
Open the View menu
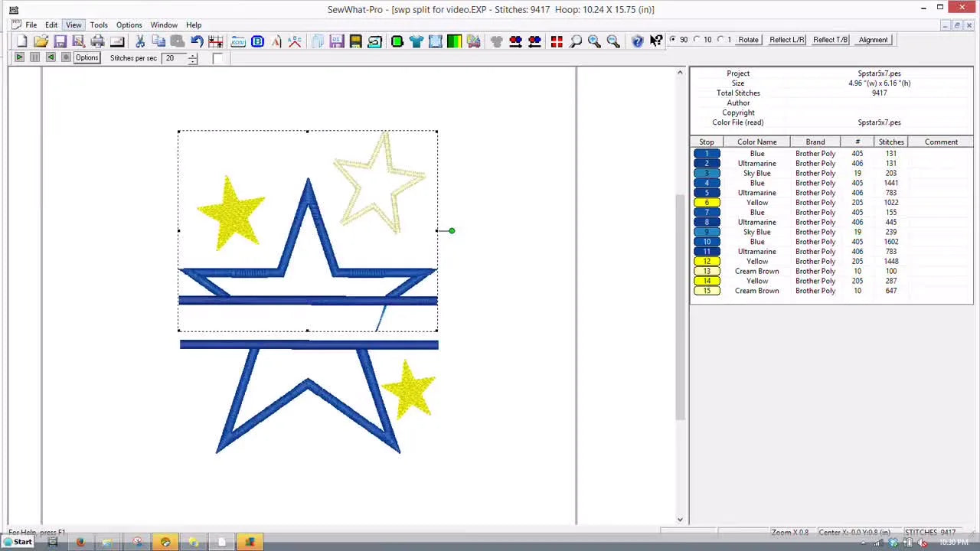pos(73,24)
